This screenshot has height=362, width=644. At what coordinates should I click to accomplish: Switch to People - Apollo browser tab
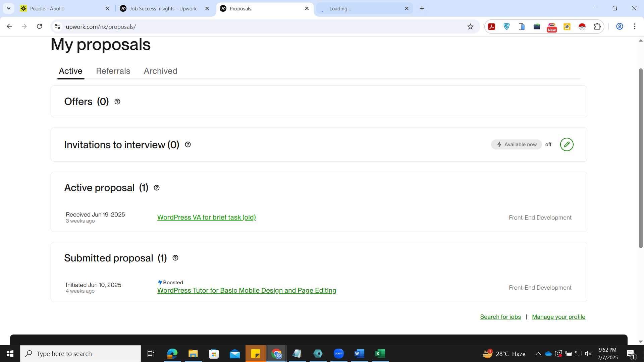(64, 9)
